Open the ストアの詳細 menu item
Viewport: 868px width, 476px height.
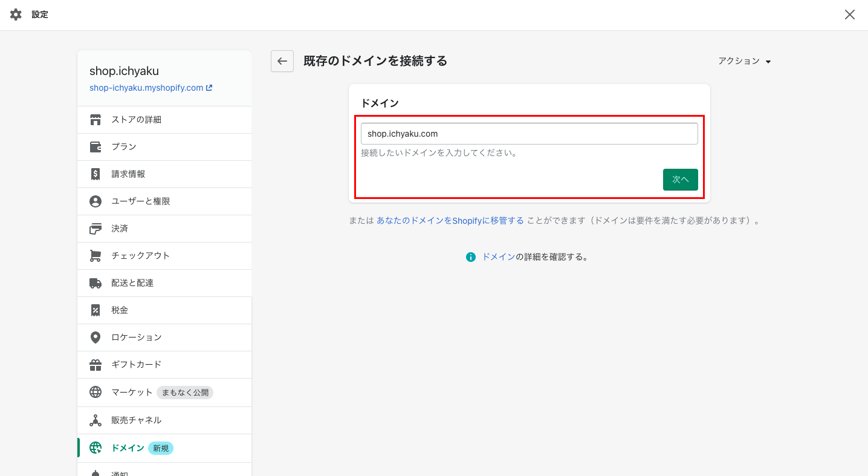pyautogui.click(x=164, y=120)
